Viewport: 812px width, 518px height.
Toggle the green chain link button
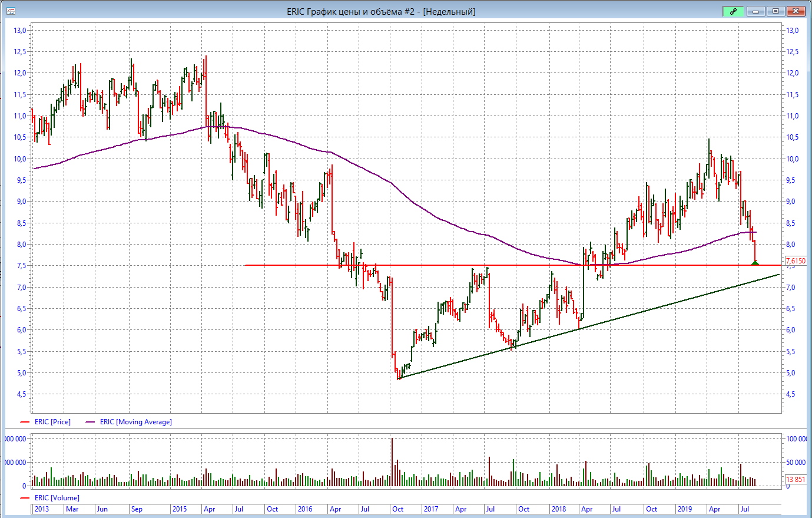(733, 11)
